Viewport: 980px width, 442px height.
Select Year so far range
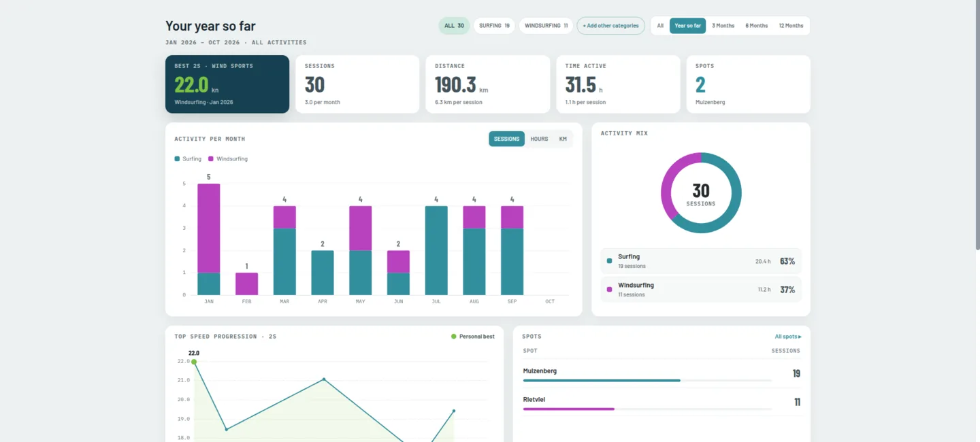click(x=687, y=26)
